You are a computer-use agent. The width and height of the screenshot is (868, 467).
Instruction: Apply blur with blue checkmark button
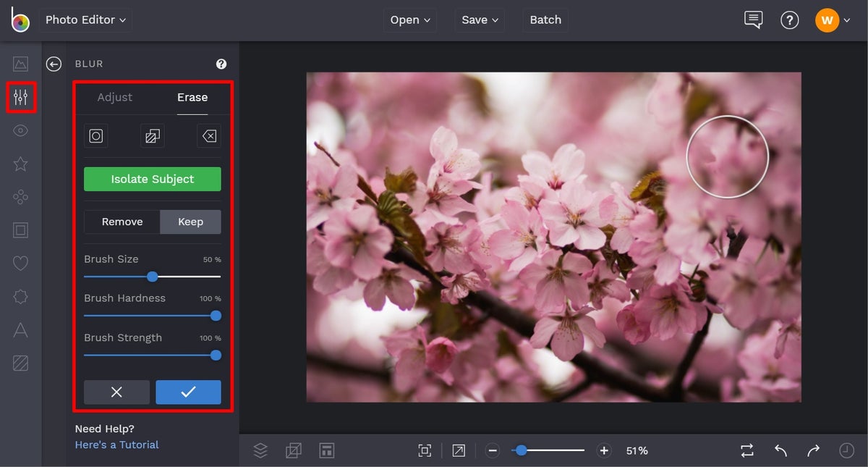[188, 392]
